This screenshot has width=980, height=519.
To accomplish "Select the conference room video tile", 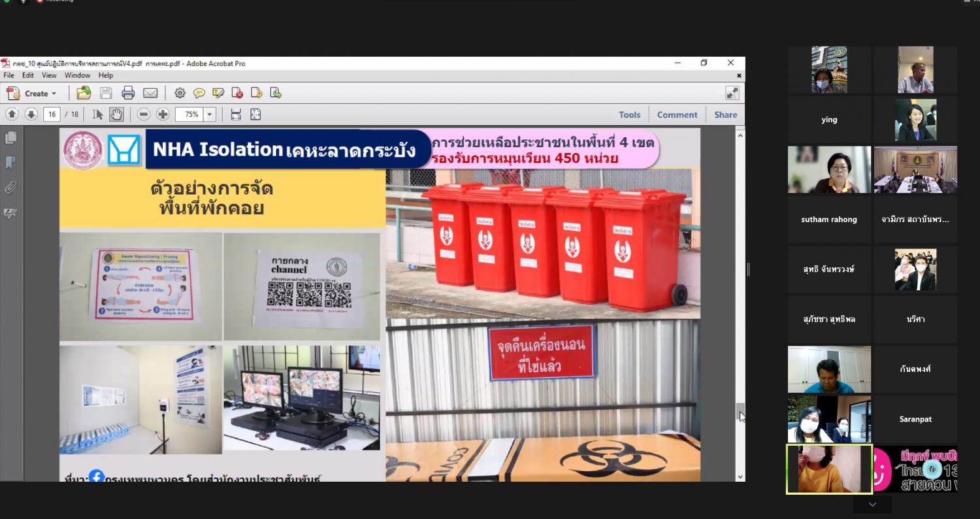I will coord(915,169).
